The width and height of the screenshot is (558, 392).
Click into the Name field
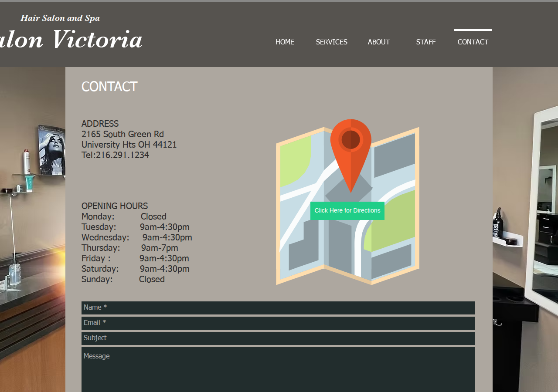pyautogui.click(x=278, y=308)
